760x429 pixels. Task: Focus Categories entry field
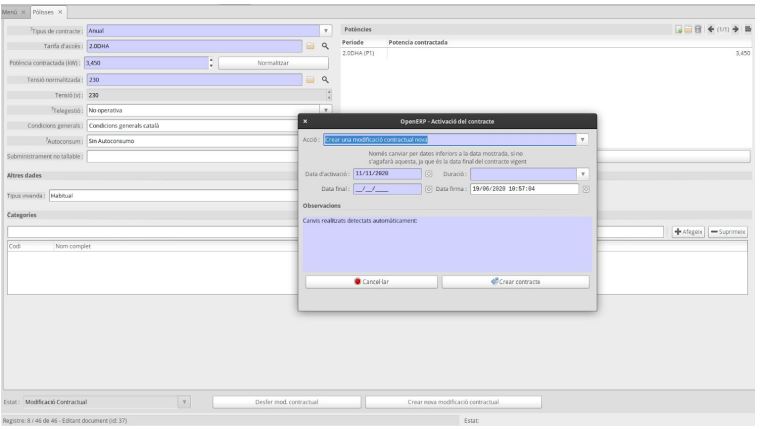point(335,232)
